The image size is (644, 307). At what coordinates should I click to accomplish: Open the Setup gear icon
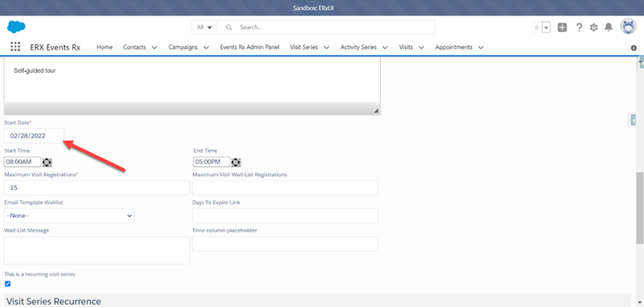coord(593,28)
